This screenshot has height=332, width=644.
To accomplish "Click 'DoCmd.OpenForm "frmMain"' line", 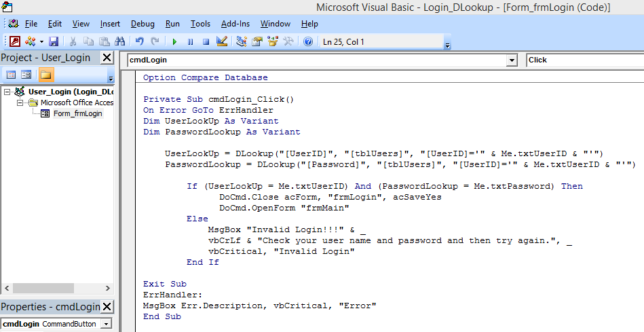I will coord(284,208).
